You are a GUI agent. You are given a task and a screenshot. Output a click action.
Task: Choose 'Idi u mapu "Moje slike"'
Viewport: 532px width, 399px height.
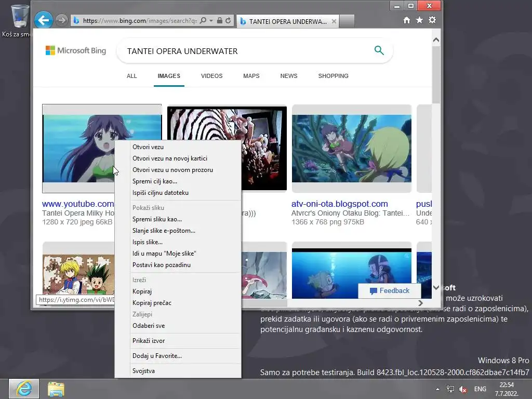point(178,254)
